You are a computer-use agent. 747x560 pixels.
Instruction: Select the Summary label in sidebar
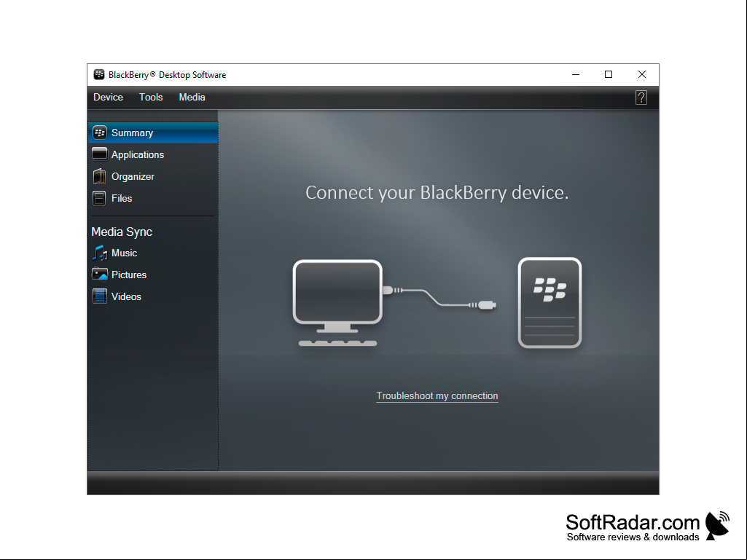coord(132,133)
